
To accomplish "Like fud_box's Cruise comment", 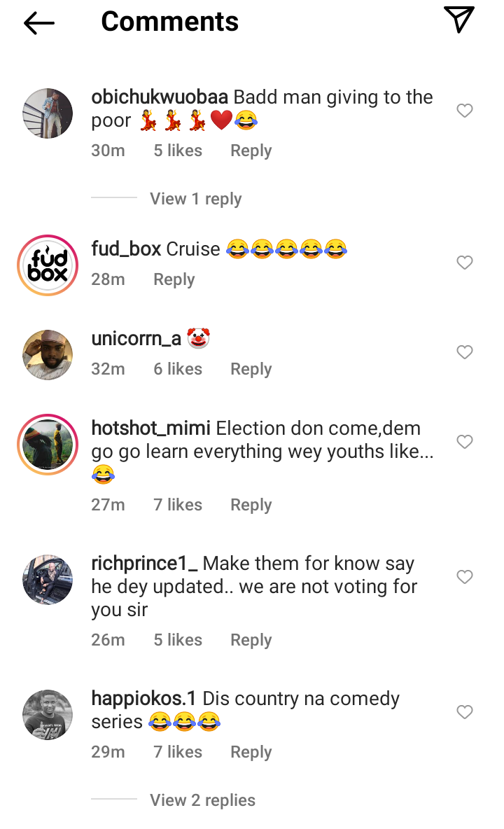I will coord(465,263).
